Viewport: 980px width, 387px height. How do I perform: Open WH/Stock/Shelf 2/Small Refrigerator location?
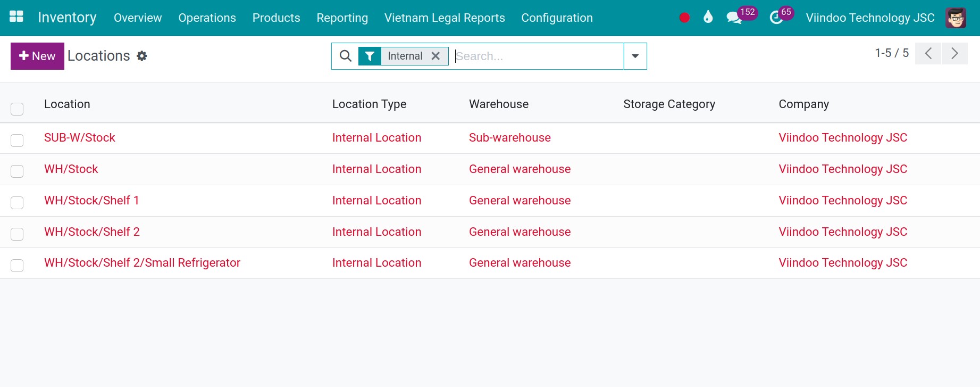click(143, 263)
